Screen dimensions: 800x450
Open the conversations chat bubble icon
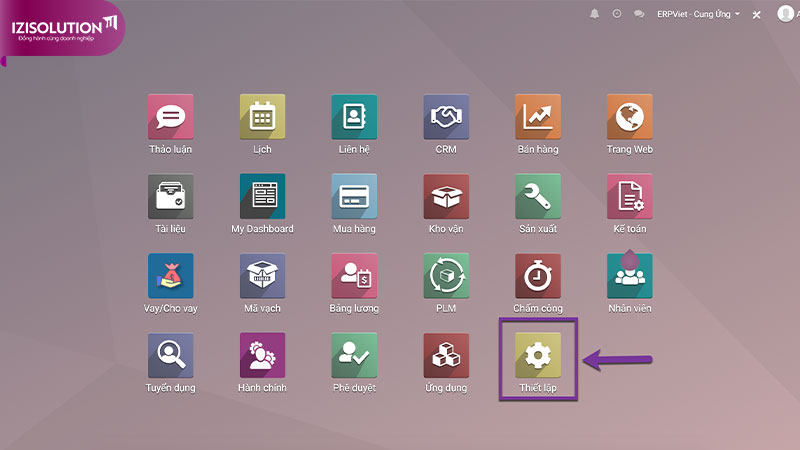click(639, 14)
